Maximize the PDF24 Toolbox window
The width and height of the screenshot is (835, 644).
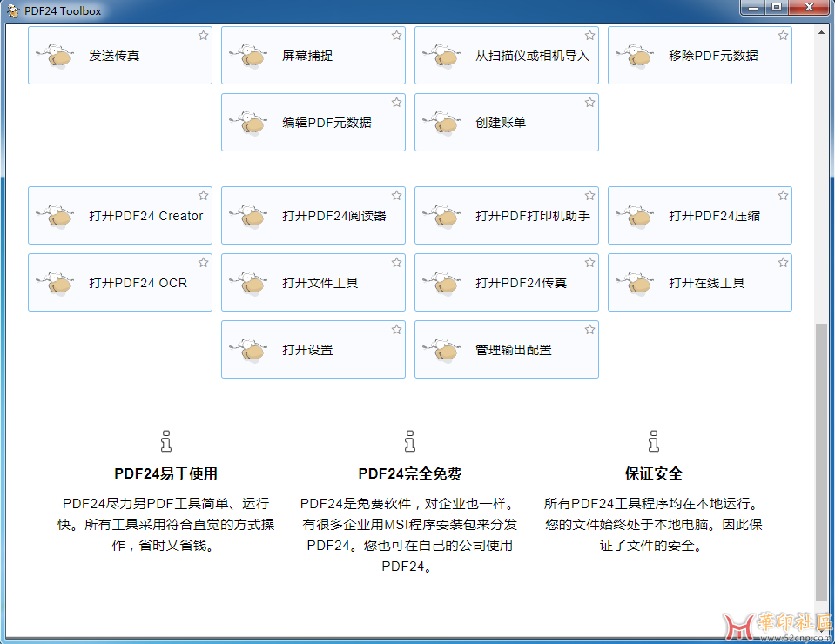tap(777, 8)
